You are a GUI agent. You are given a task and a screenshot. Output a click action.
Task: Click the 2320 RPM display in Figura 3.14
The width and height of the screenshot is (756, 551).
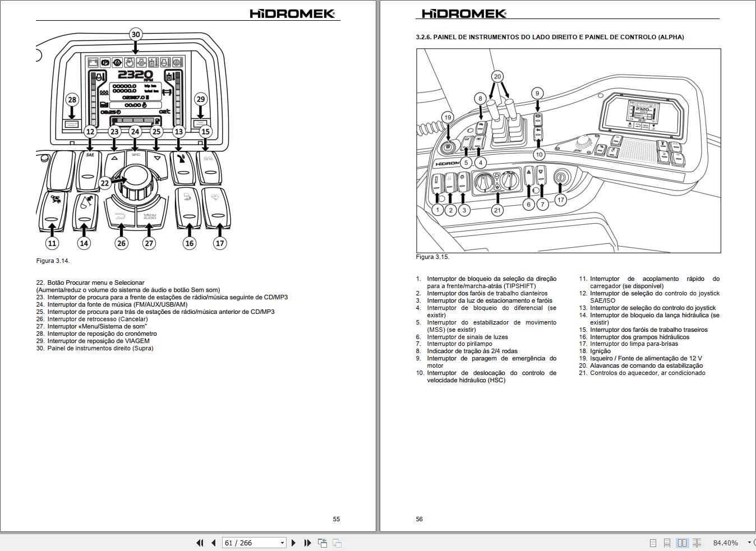(135, 75)
